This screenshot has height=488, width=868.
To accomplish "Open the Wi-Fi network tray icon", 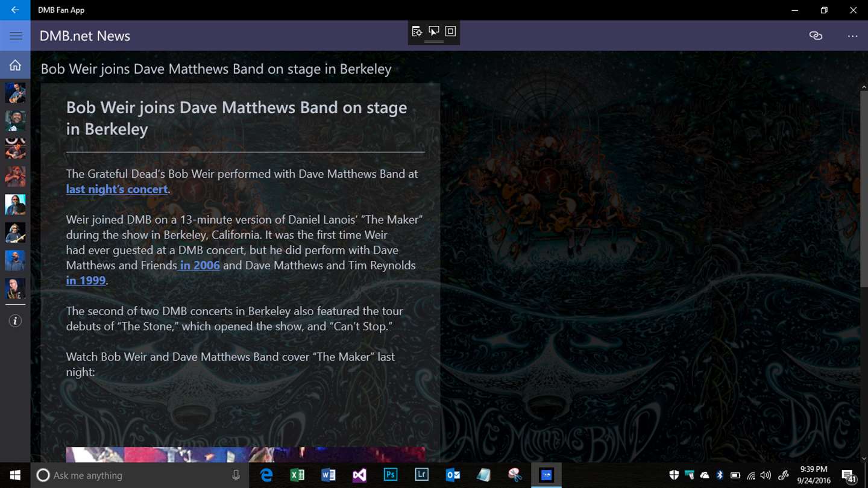I will click(751, 475).
